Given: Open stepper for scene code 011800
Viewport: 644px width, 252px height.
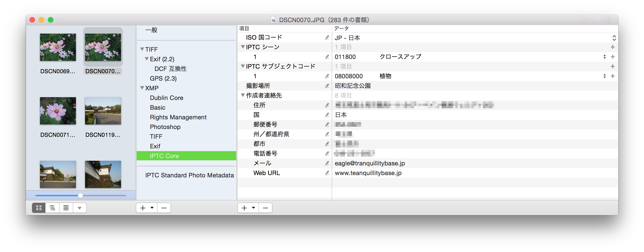Looking at the screenshot, I should (604, 57).
